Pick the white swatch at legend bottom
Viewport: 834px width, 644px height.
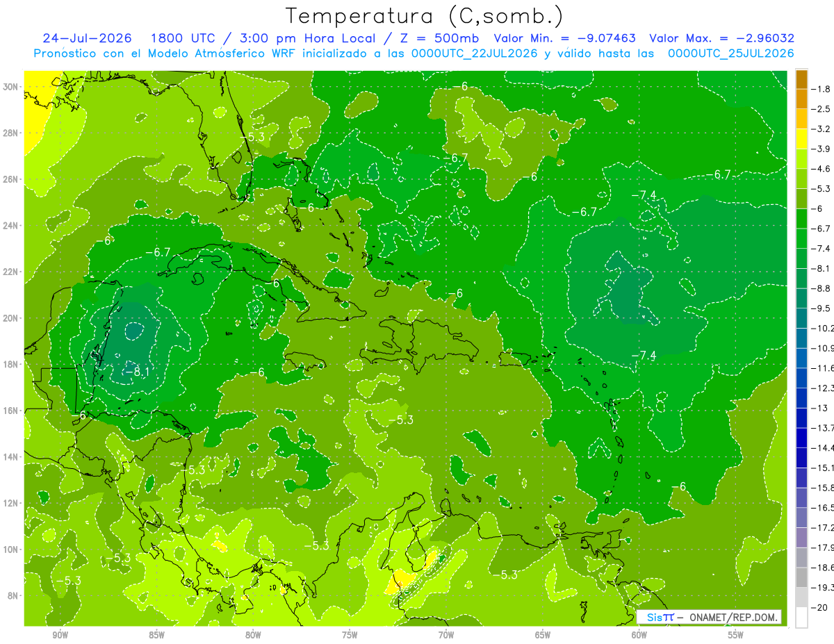(801, 617)
